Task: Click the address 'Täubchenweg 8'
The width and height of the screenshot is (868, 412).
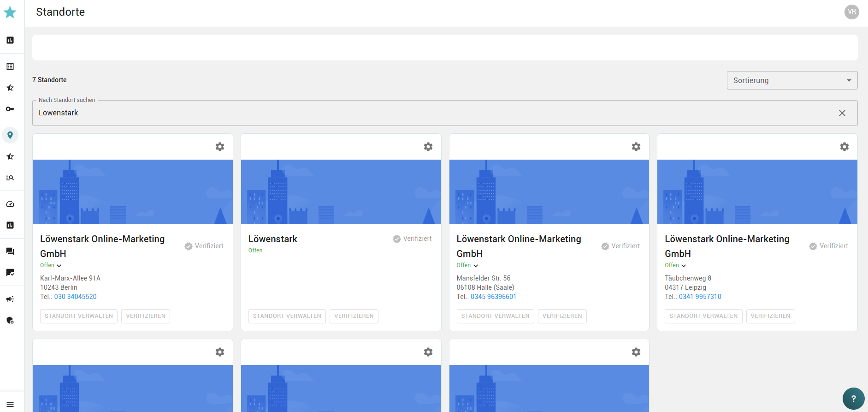Action: [x=688, y=278]
